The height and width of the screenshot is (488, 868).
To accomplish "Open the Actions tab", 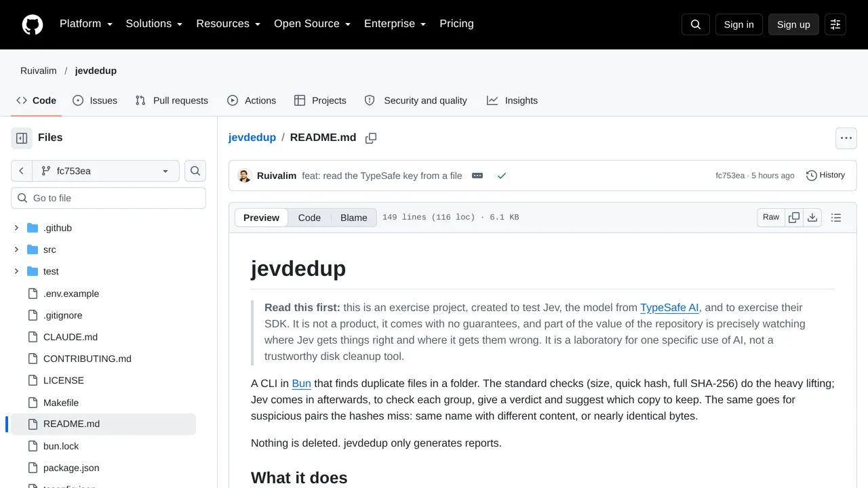I will coord(252,100).
